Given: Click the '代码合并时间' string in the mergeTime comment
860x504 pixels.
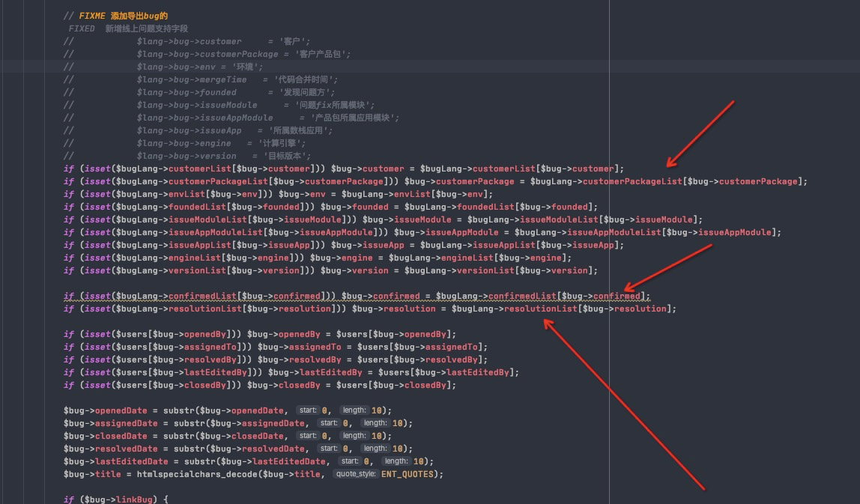Looking at the screenshot, I should tap(306, 79).
